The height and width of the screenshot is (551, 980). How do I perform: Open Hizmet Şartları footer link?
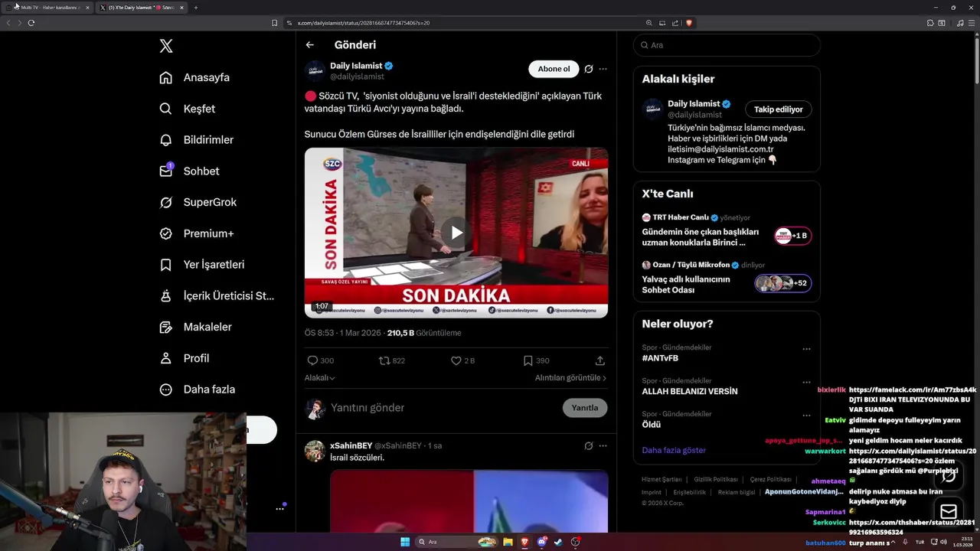coord(661,480)
